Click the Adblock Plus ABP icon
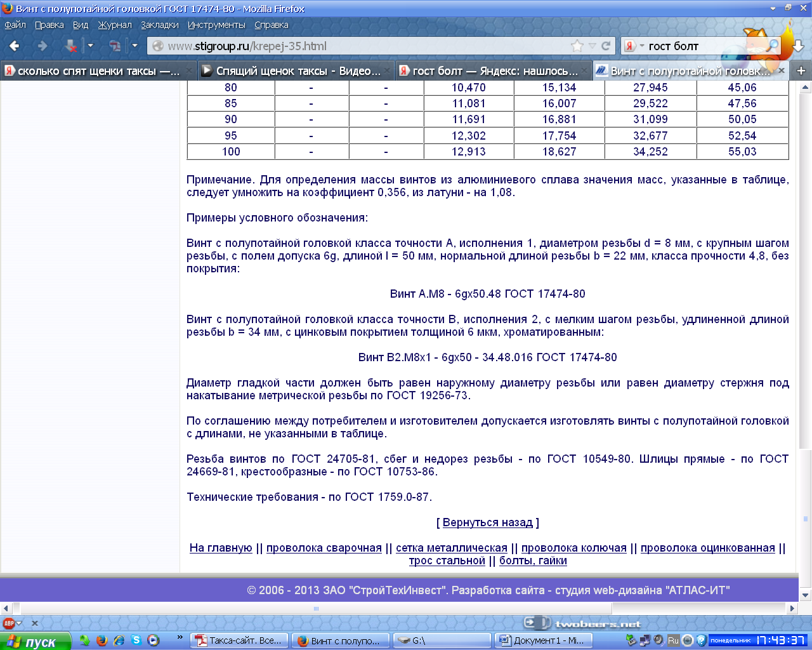Viewport: 812px width, 650px height. [x=9, y=623]
